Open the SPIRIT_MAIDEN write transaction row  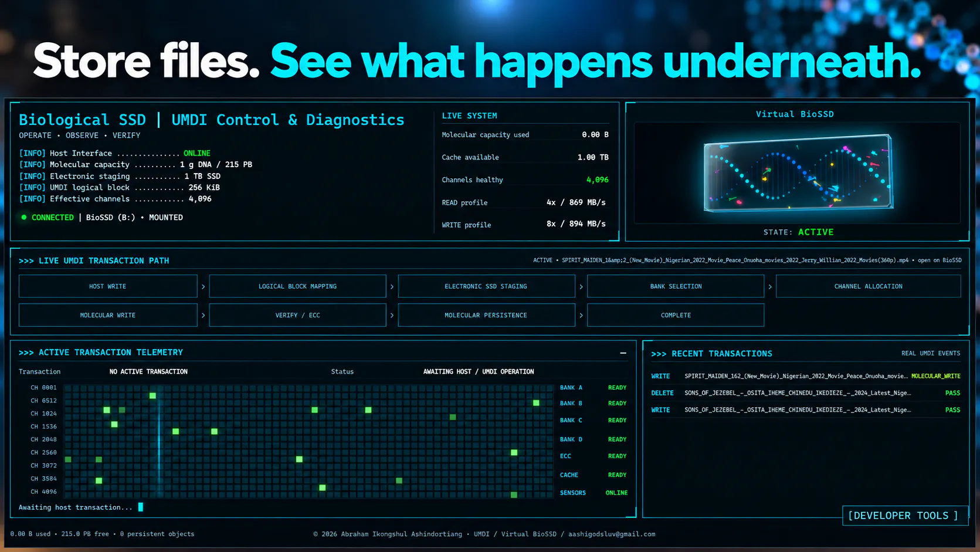(806, 376)
